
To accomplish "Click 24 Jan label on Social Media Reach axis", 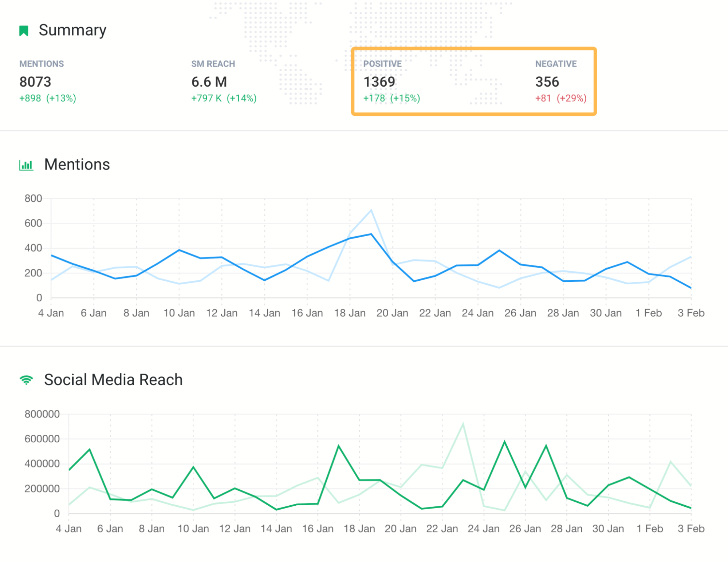I will (484, 529).
